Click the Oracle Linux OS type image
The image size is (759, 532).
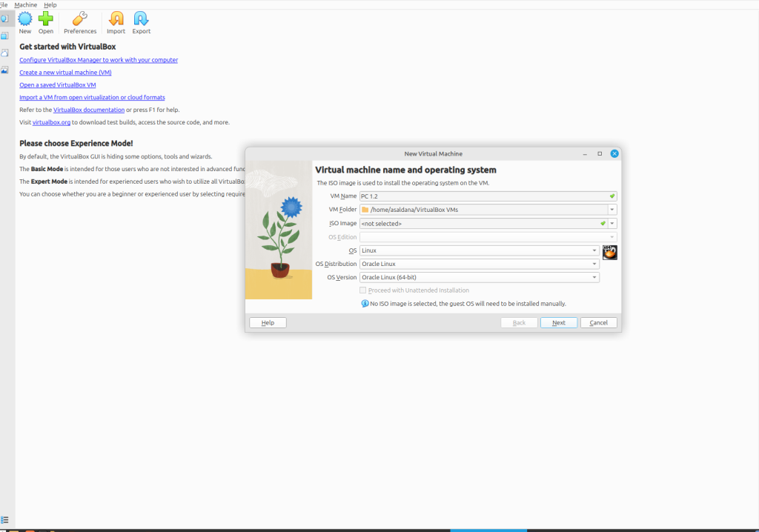pos(609,252)
